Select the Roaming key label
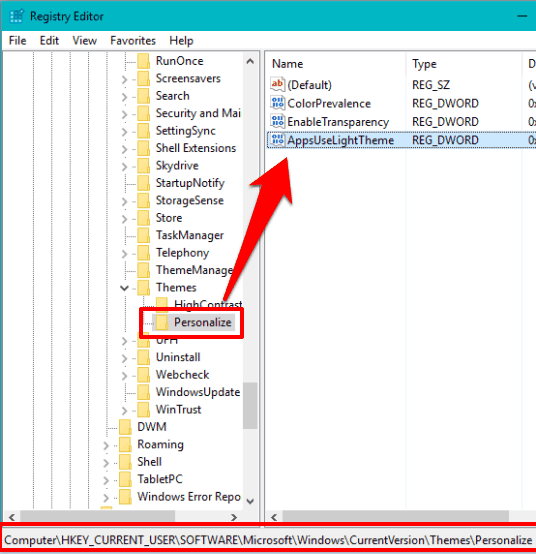 pyautogui.click(x=160, y=444)
